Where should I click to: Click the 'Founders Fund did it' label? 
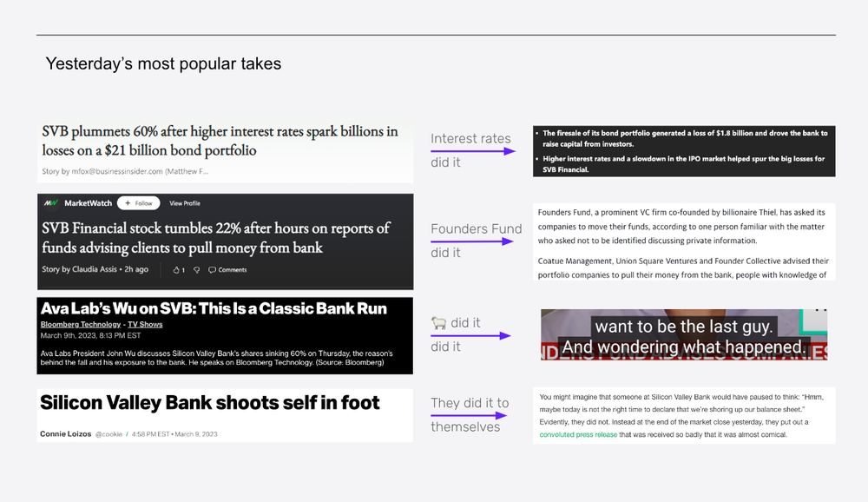point(476,241)
